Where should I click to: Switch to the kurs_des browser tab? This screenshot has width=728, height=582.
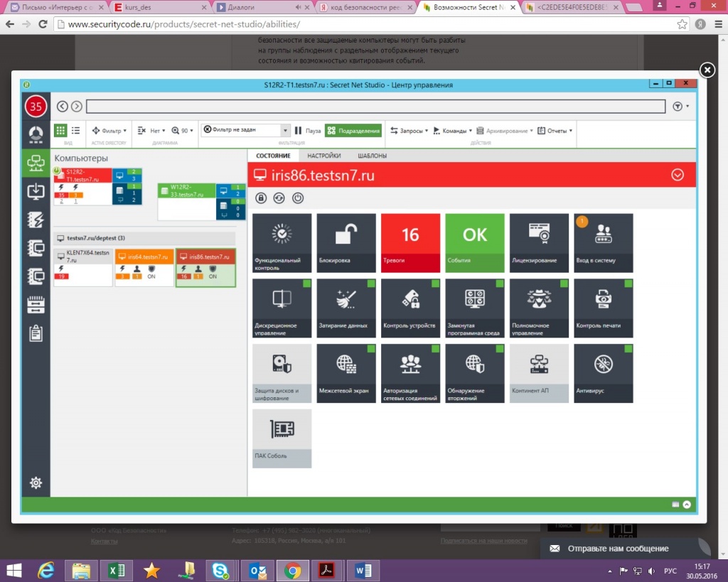(160, 7)
